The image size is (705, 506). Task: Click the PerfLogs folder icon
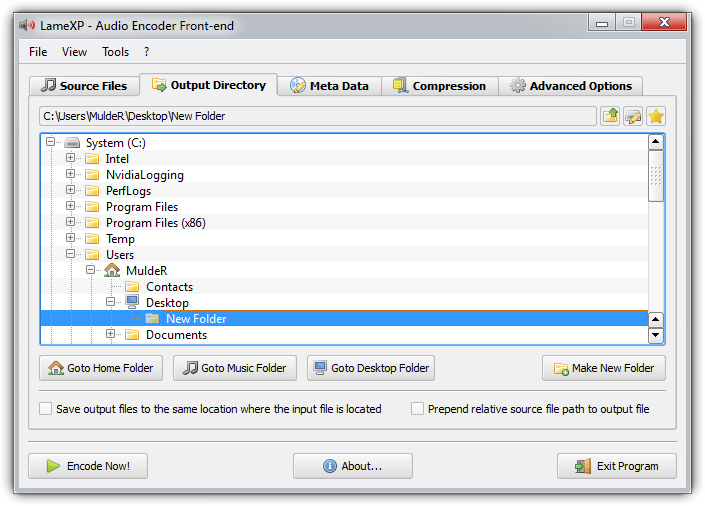point(92,191)
